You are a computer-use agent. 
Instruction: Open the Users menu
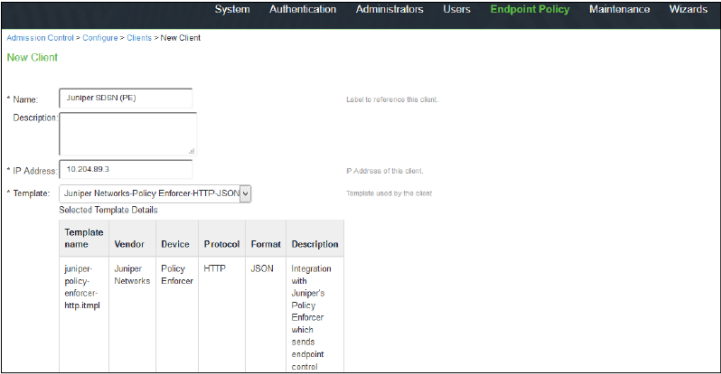457,9
